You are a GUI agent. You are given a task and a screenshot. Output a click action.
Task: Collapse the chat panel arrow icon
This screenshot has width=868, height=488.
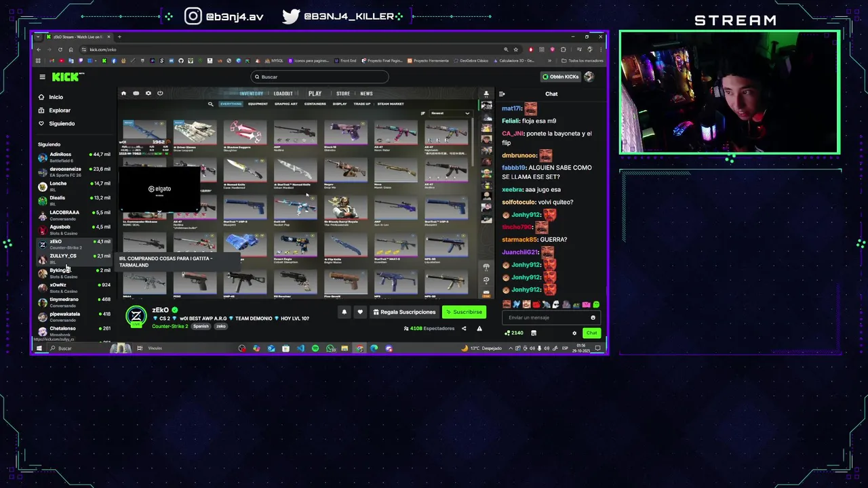click(x=502, y=94)
